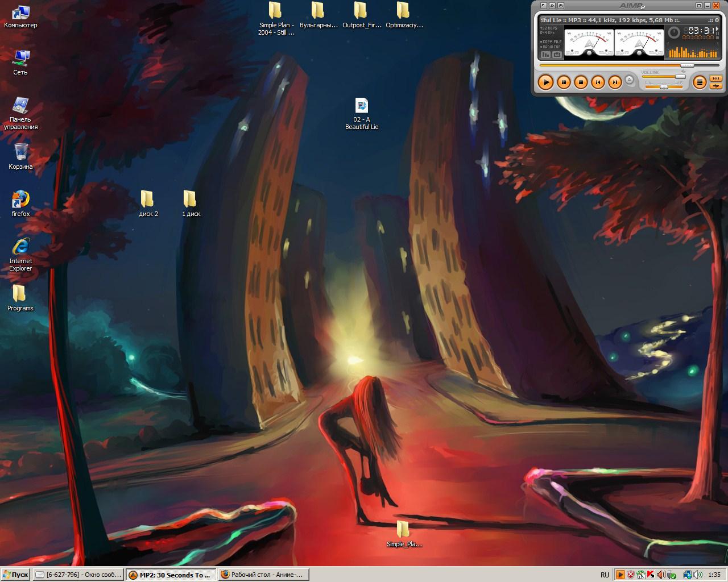Stop the current track in AIMP

581,82
